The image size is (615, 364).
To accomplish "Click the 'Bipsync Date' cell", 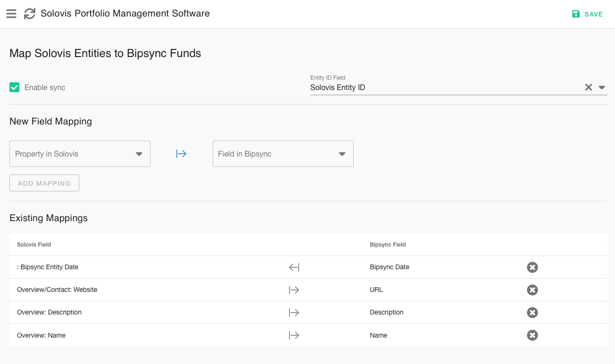I will point(390,267).
